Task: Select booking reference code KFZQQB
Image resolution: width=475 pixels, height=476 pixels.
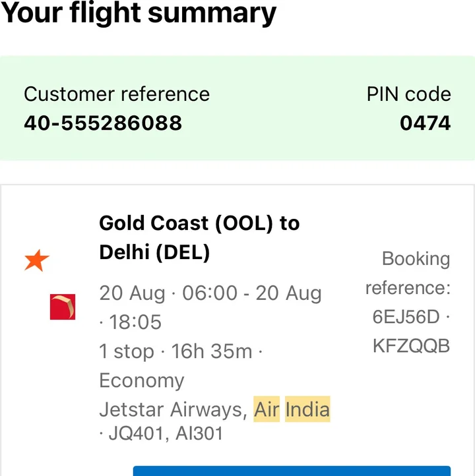Action: tap(411, 345)
